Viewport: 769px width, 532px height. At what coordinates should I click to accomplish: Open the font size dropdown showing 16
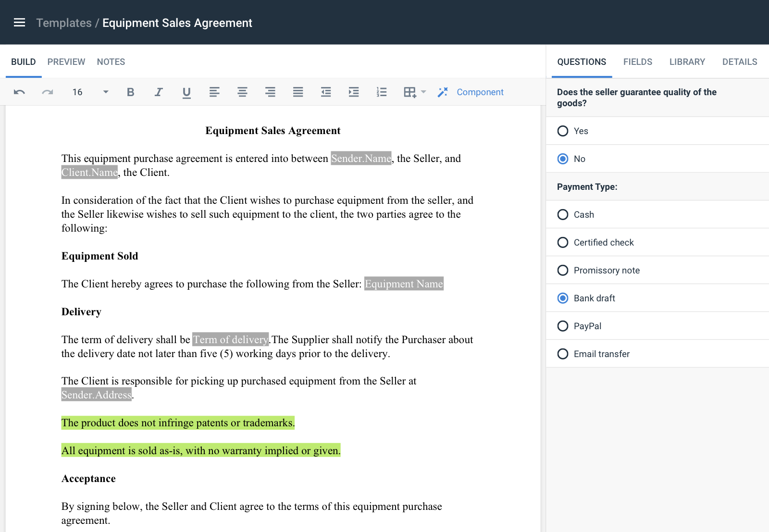pyautogui.click(x=90, y=92)
